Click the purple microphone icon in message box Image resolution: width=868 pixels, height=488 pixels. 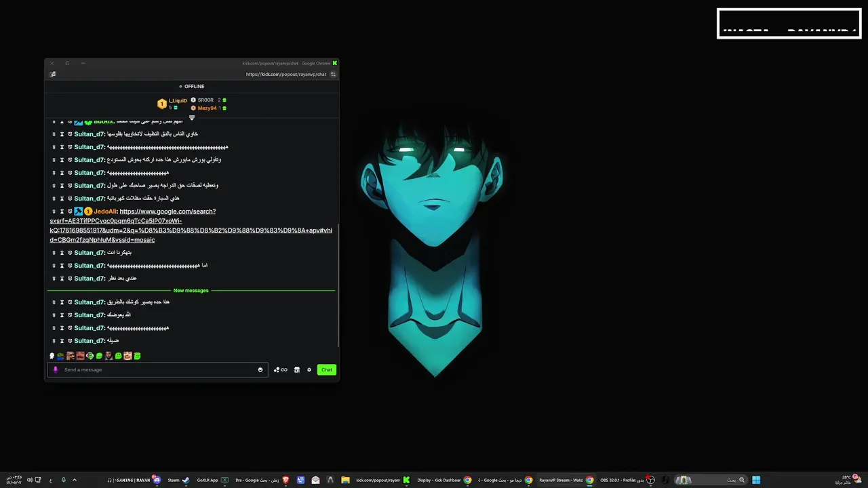56,370
